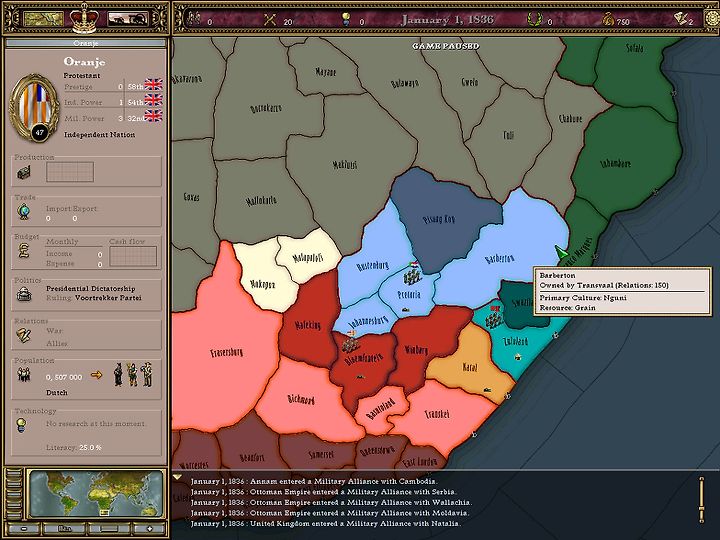
Task: Open the map view button in top bar
Action: 43,19
